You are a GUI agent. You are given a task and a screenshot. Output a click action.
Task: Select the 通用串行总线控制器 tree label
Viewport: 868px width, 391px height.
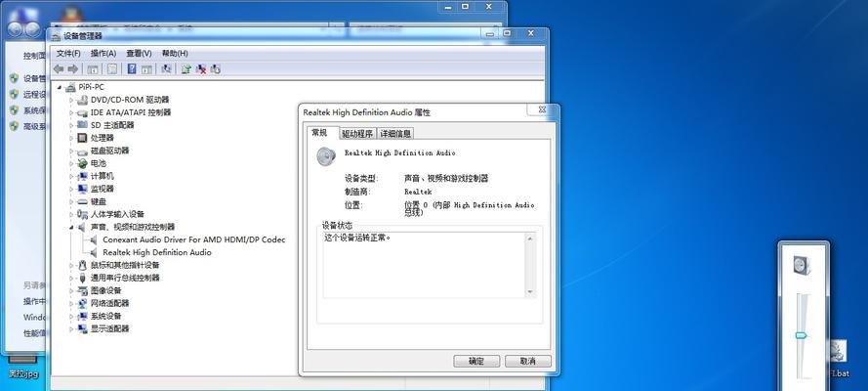tap(125, 278)
